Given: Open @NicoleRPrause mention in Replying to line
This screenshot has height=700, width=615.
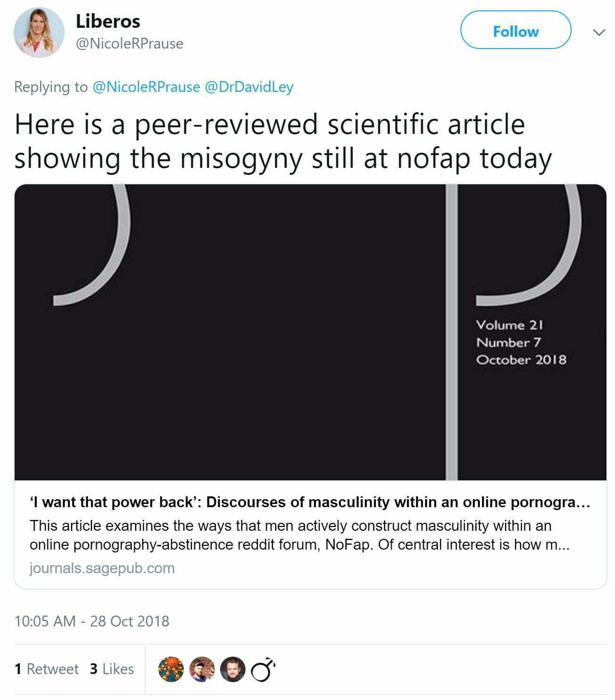Looking at the screenshot, I should click(x=146, y=87).
